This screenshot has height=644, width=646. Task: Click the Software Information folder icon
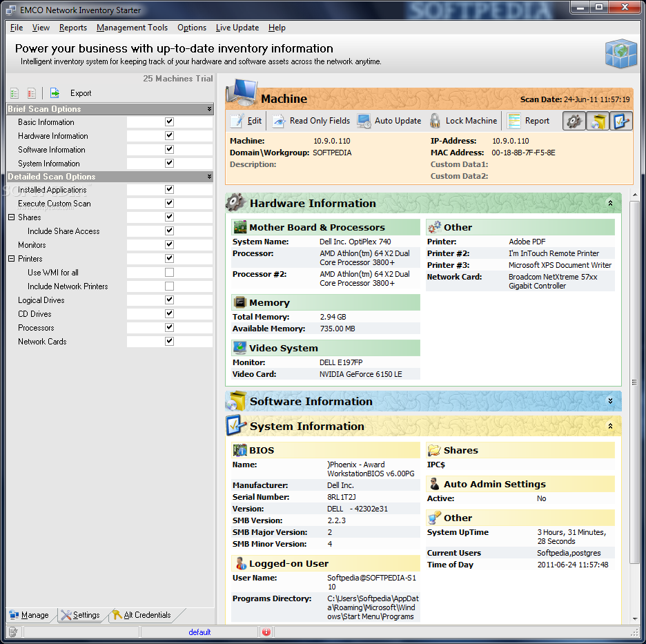point(237,401)
